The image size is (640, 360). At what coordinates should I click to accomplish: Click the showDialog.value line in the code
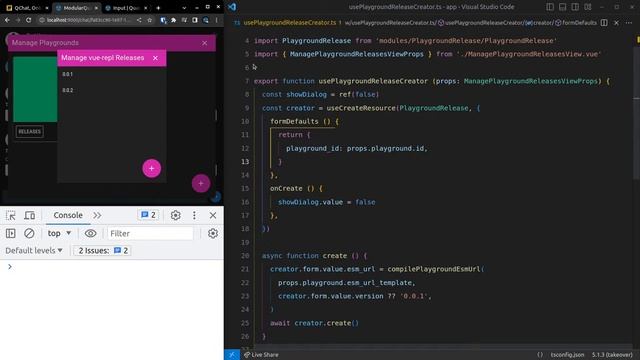tap(327, 202)
